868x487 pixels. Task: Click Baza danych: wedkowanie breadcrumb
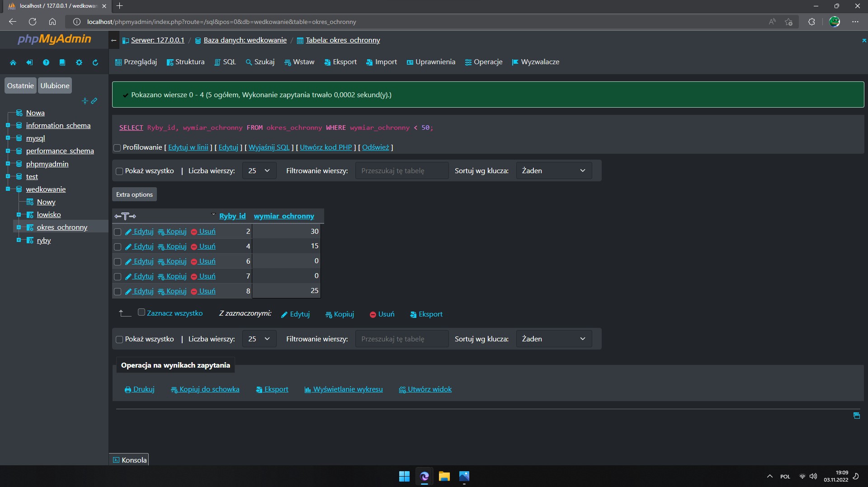pos(245,40)
